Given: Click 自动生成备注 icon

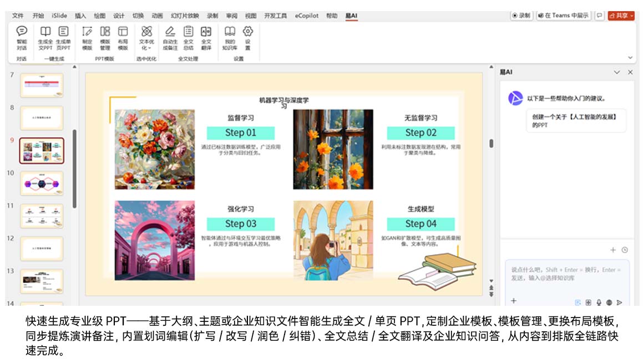Looking at the screenshot, I should [x=170, y=38].
